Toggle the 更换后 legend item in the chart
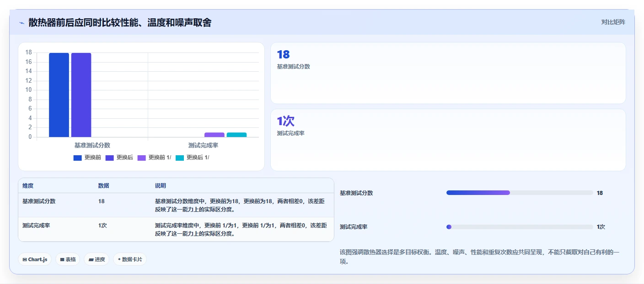644x284 pixels. tap(119, 158)
